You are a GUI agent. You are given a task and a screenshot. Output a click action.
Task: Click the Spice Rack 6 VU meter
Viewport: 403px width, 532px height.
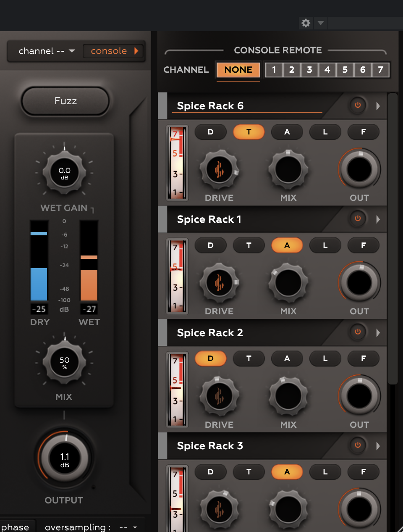click(177, 163)
